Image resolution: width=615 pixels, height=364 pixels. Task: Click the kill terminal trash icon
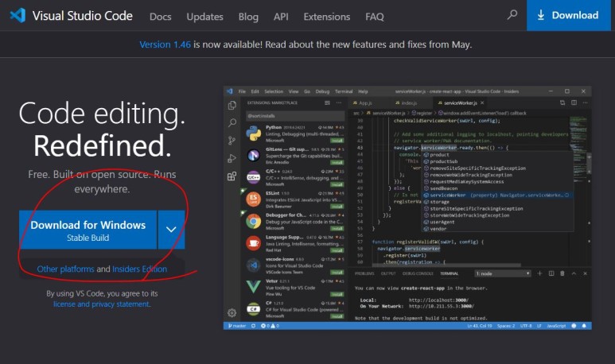click(562, 273)
